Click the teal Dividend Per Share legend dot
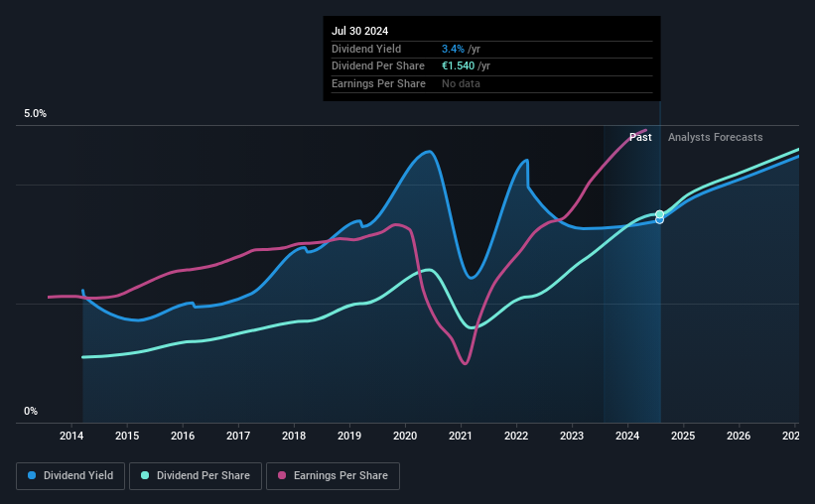 coord(145,475)
